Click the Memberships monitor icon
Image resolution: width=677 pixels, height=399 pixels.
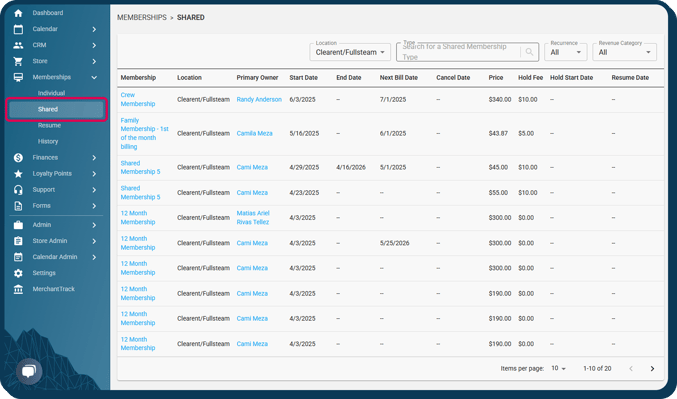(18, 77)
